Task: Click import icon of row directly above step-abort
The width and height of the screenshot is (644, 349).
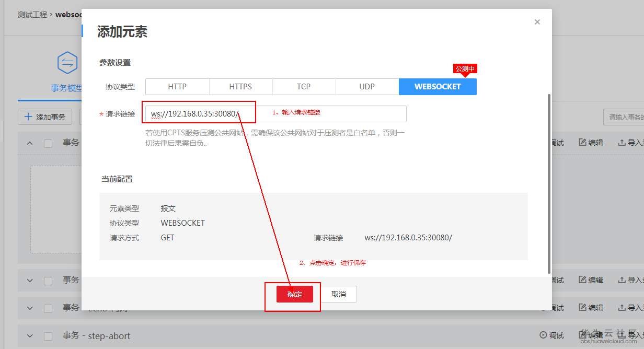Action: tap(622, 308)
